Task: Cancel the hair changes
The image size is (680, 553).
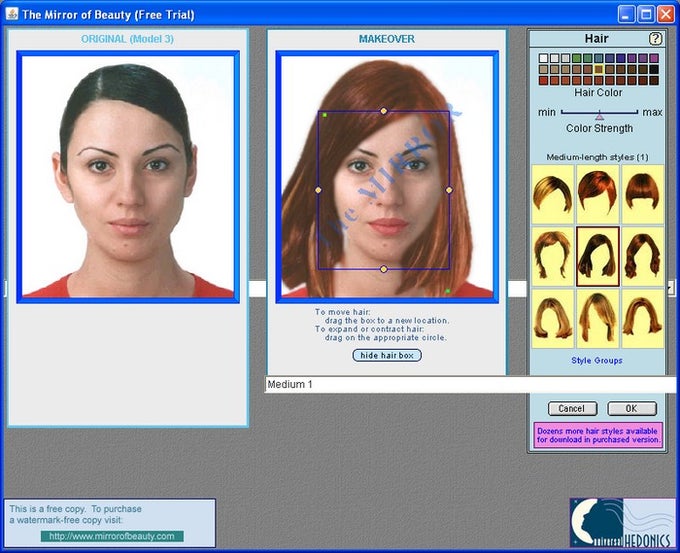Action: (572, 409)
